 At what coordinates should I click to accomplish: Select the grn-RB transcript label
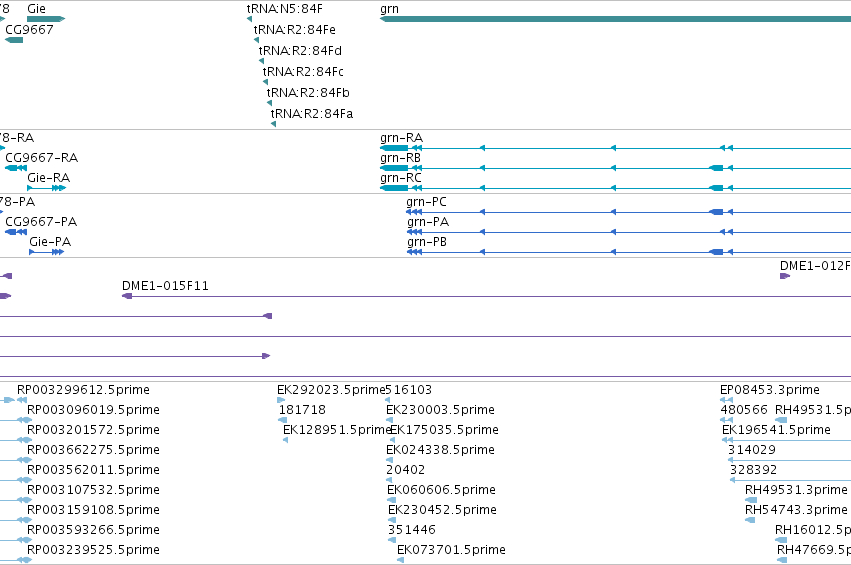pyautogui.click(x=401, y=158)
